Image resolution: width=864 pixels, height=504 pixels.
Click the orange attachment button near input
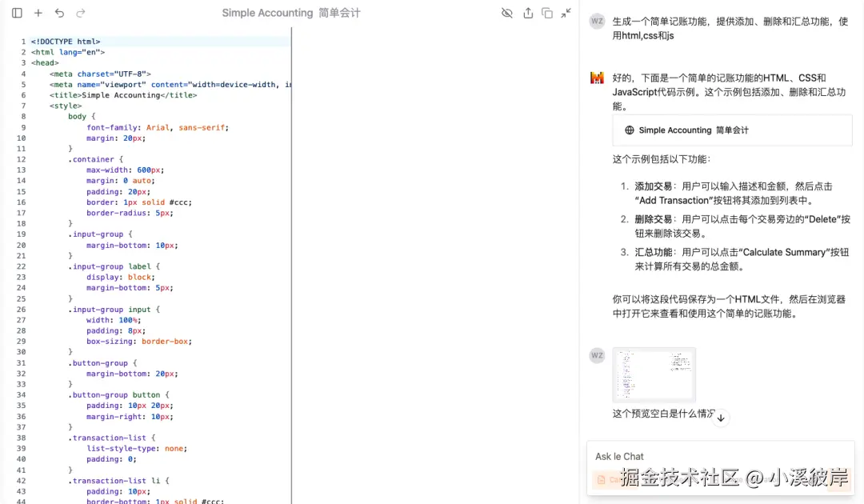(601, 479)
